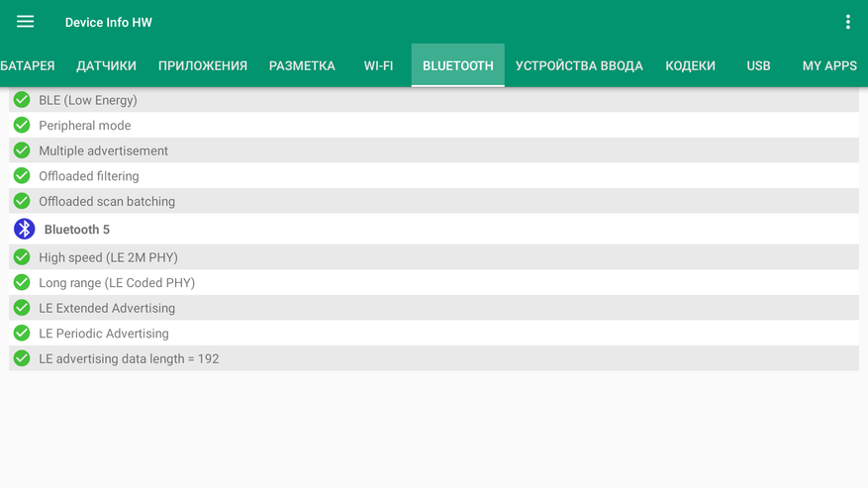
Task: Go to the КОДЕКИ tab
Action: pyautogui.click(x=690, y=65)
